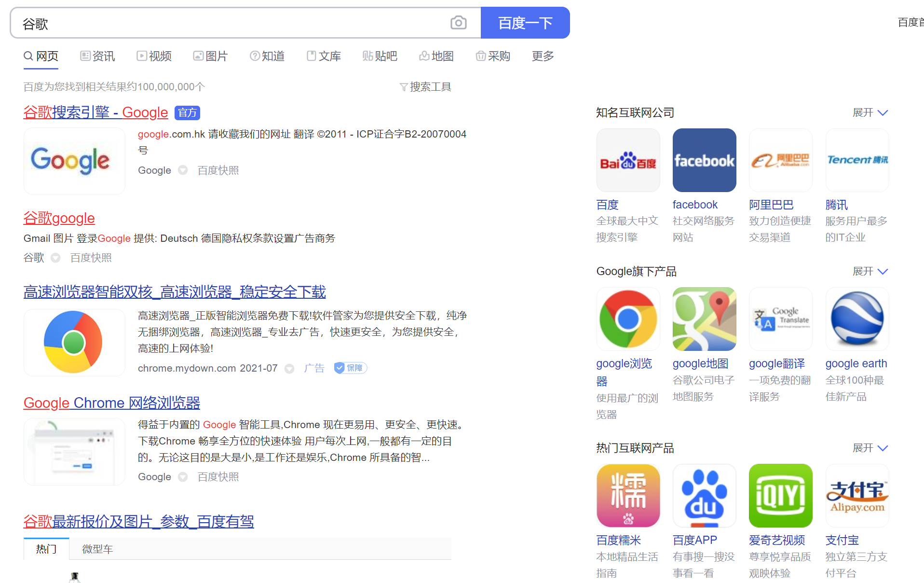Click the 百度糯米 product icon
The width and height of the screenshot is (924, 583).
(x=628, y=495)
